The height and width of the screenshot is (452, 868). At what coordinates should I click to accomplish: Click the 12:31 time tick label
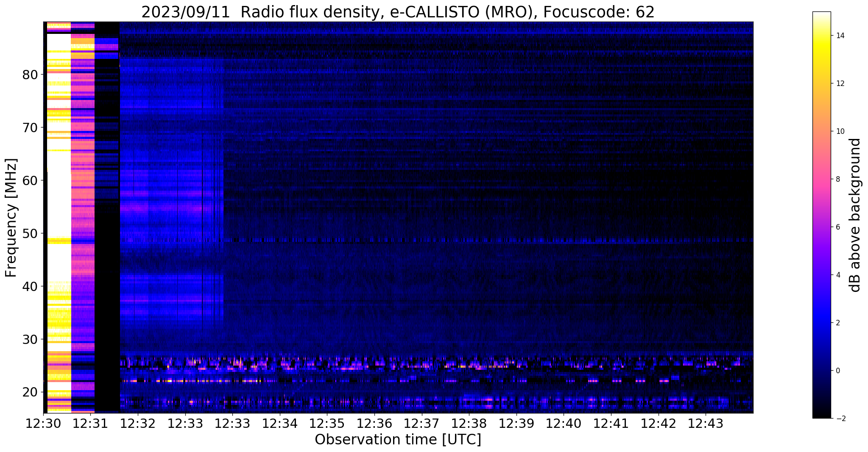click(x=90, y=424)
